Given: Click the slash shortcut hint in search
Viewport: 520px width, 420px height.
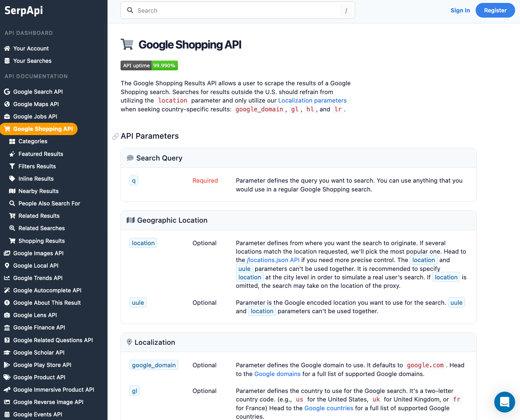Looking at the screenshot, I should (346, 11).
